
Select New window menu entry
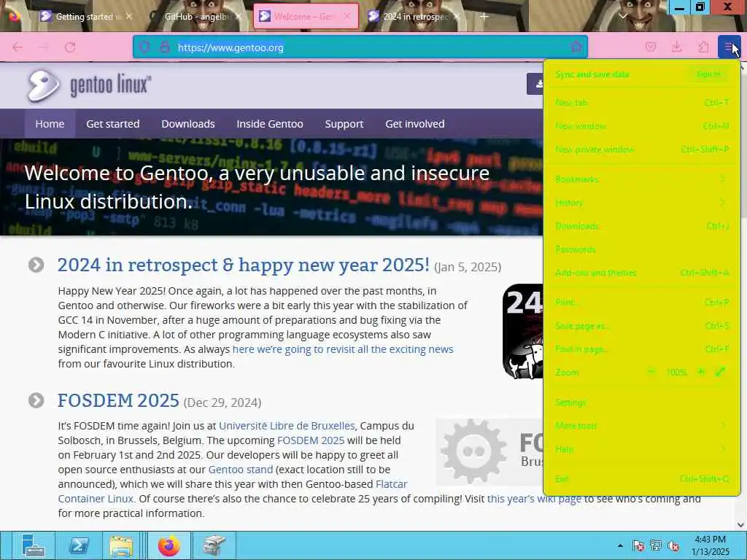(641, 125)
